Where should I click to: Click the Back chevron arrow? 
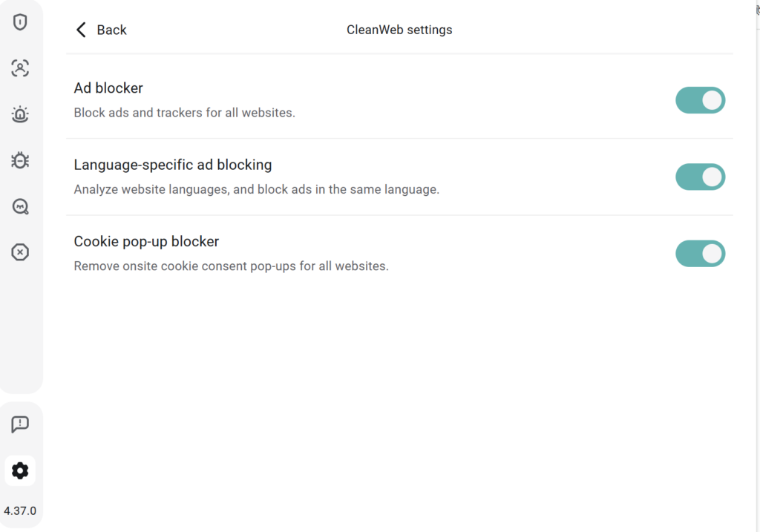point(81,29)
